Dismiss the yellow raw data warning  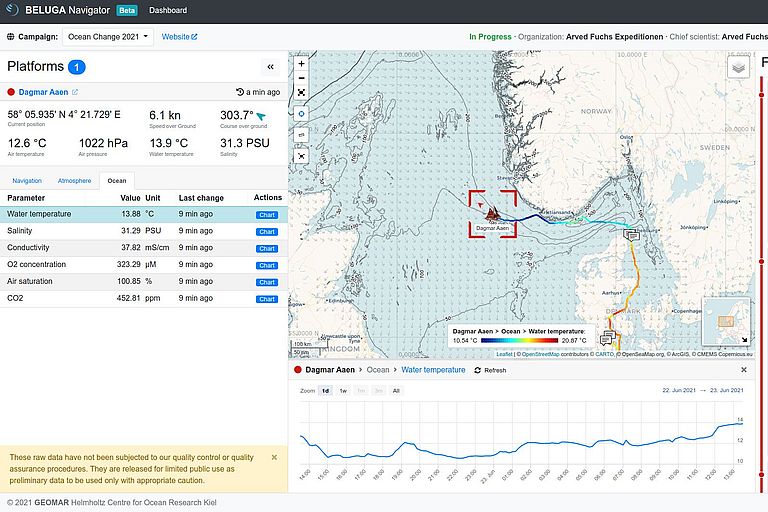274,457
